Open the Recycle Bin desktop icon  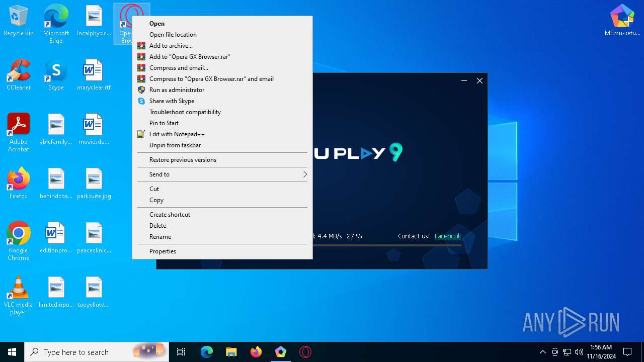coord(18,21)
